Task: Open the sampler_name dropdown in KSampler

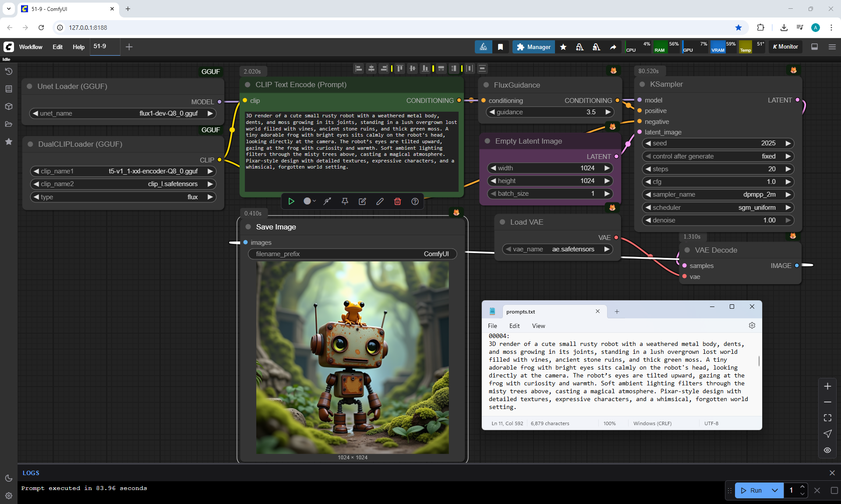Action: (717, 194)
